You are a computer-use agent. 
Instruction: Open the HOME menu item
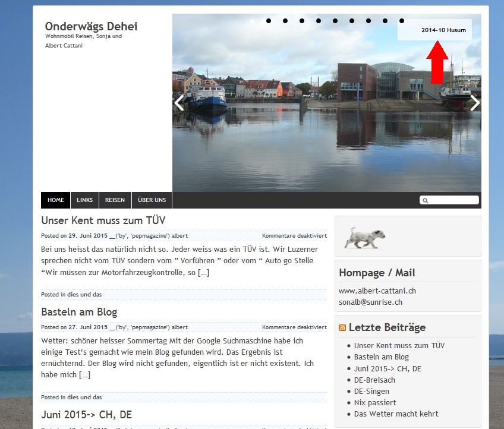pos(56,200)
